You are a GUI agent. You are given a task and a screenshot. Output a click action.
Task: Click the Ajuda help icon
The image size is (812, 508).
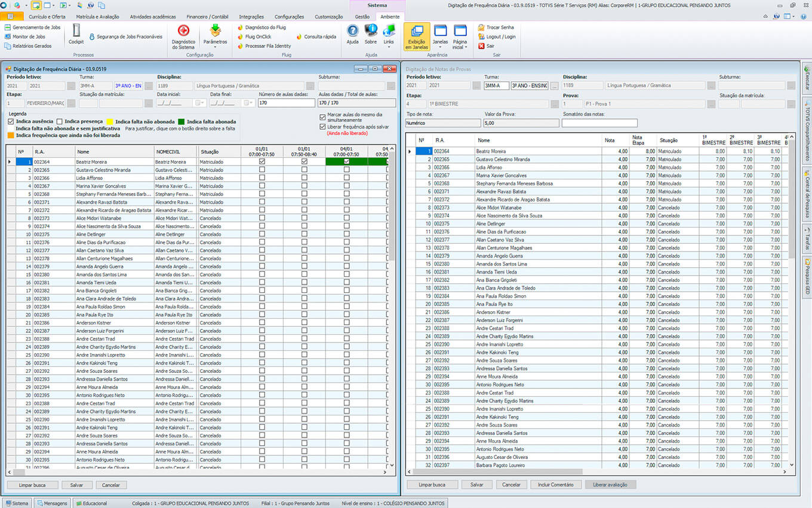(x=353, y=33)
